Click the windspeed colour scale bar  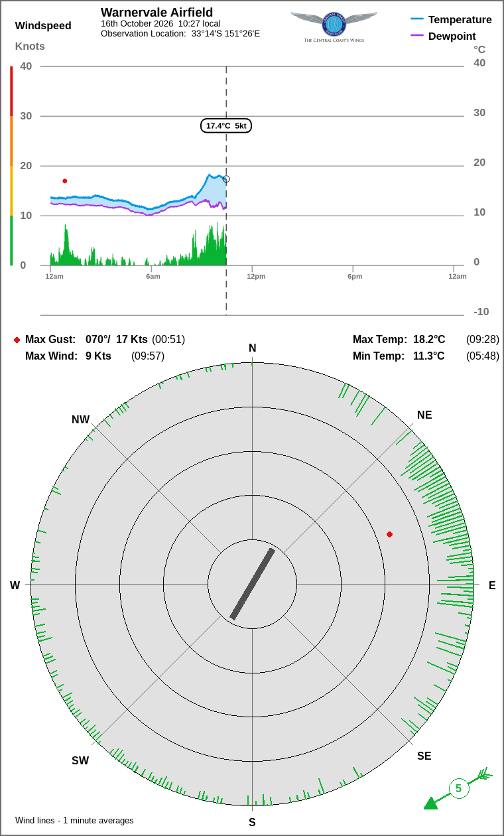[x=11, y=166]
